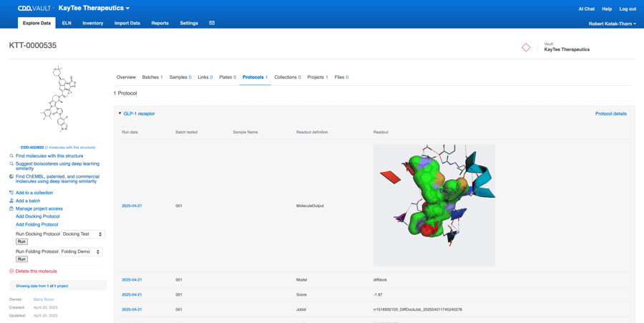644x323 pixels.
Task: Click Add Folding Protocol
Action: tap(37, 225)
